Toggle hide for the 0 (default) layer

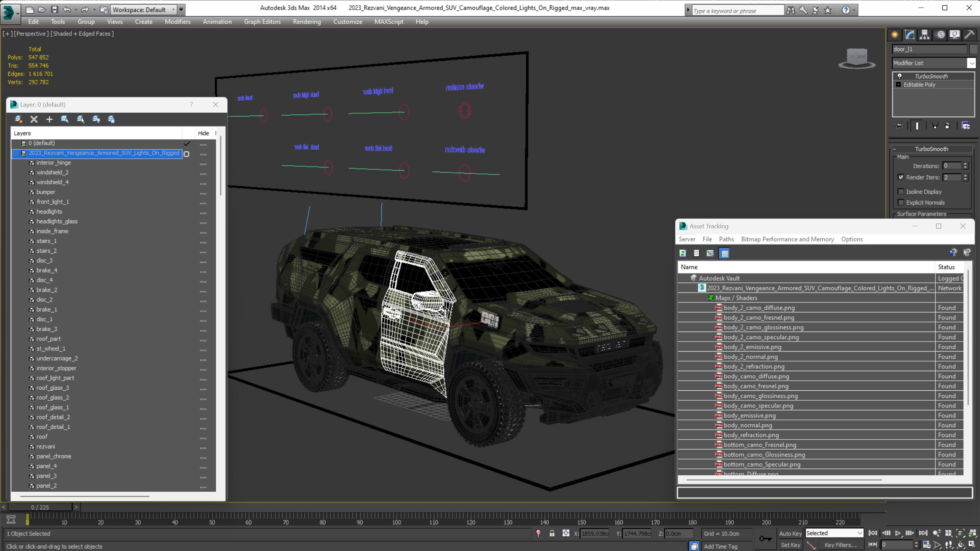(203, 144)
